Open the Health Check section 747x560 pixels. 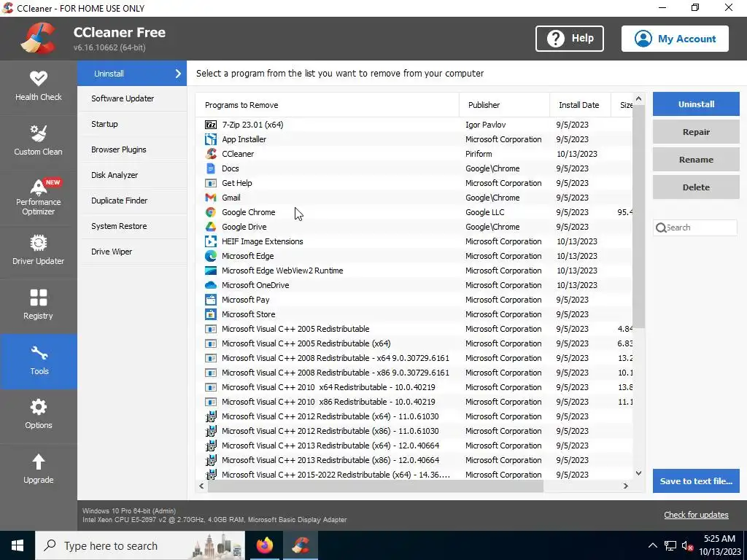(x=38, y=87)
